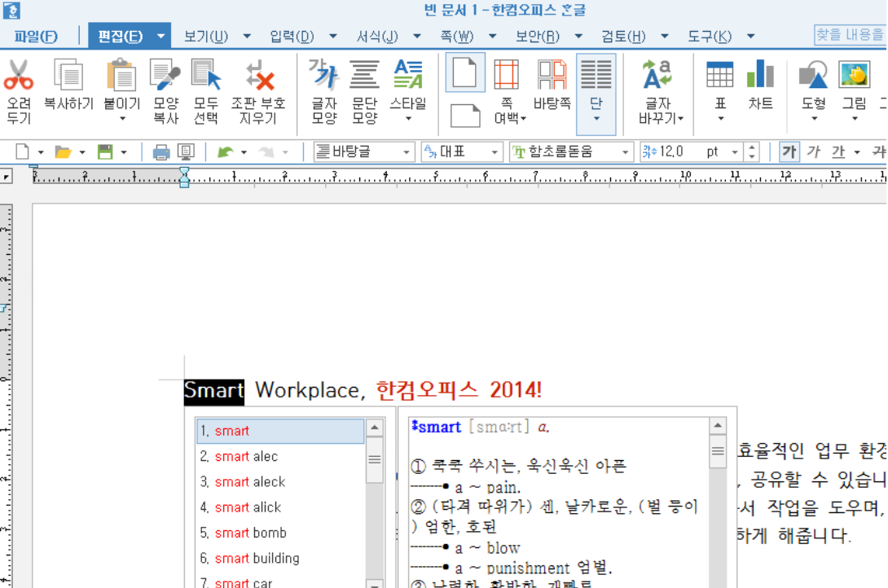Expand the underline style dropdown arrow

(857, 152)
